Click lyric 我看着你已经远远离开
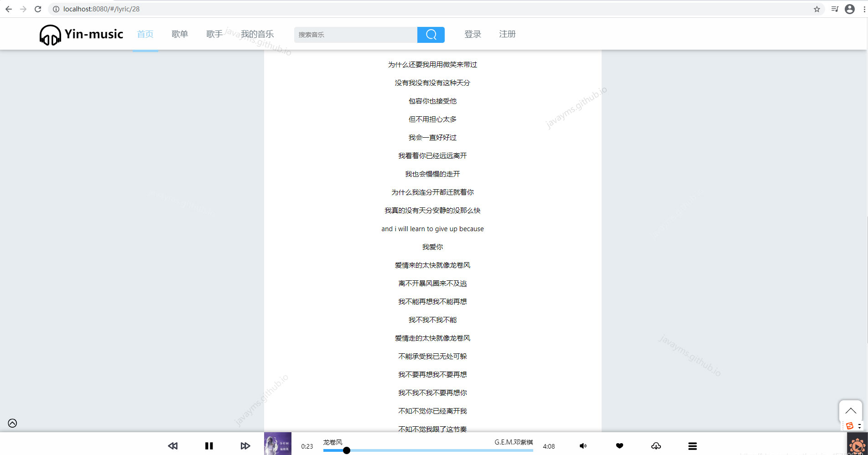Viewport: 868px width, 455px height. [432, 156]
